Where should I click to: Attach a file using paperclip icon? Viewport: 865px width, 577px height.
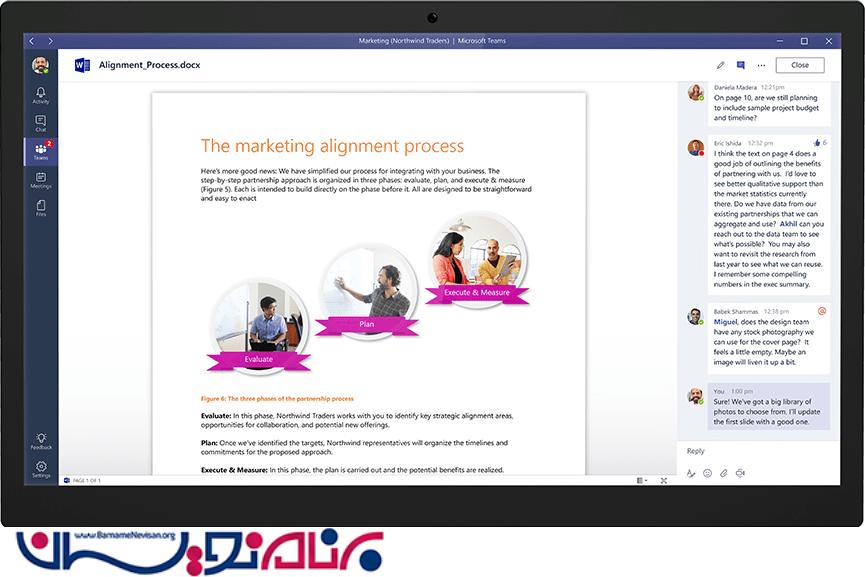tap(723, 473)
